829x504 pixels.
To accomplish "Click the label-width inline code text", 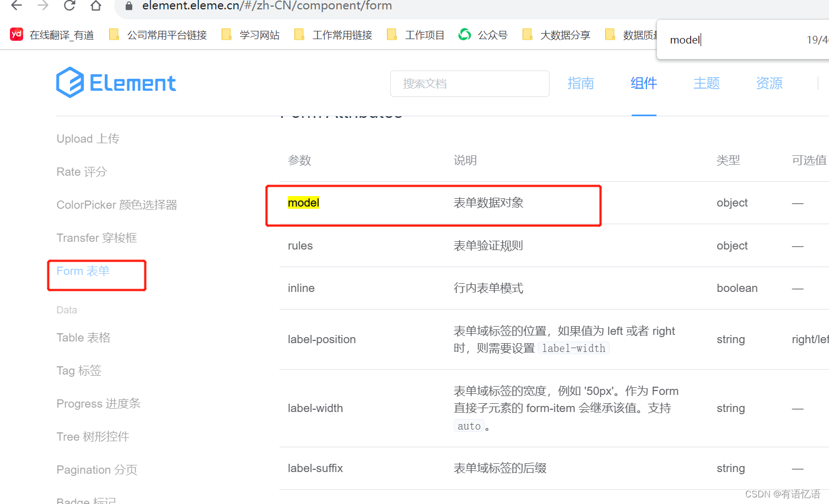I will coord(574,348).
